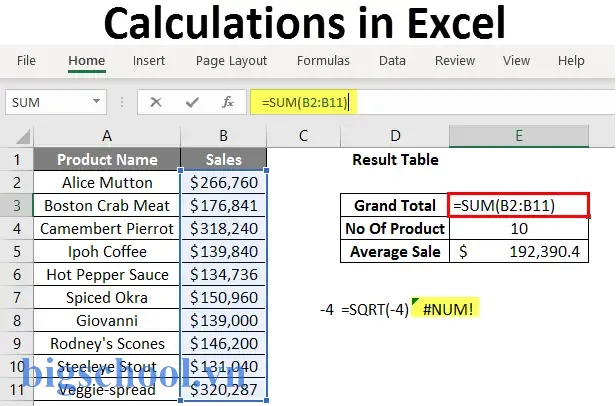This screenshot has height=406, width=616.
Task: Open the Data tab
Action: click(392, 61)
